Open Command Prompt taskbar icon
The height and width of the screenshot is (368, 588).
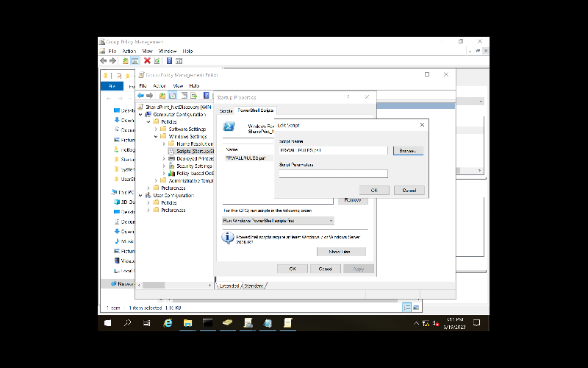click(x=207, y=323)
